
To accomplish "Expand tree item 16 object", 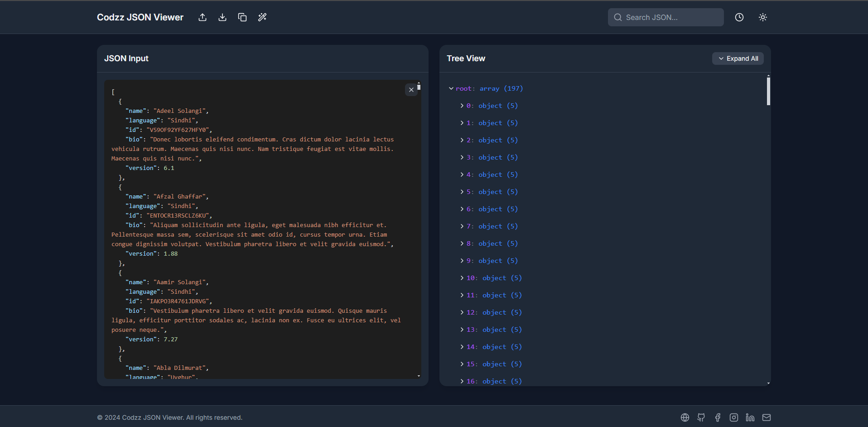I will point(462,381).
